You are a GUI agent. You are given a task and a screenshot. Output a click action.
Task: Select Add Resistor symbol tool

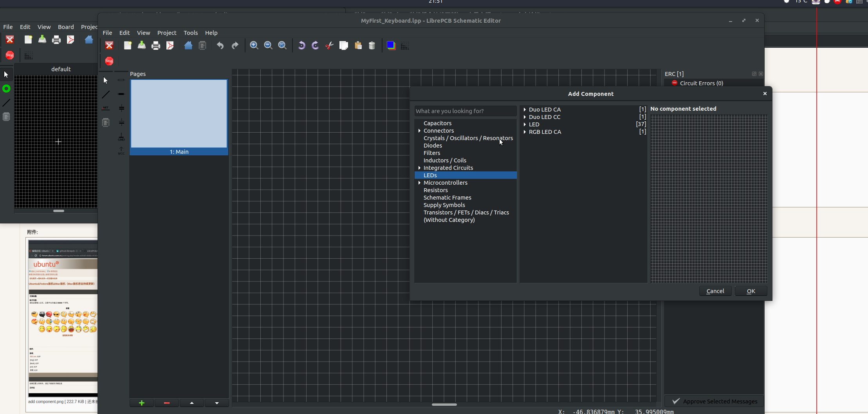point(121,80)
